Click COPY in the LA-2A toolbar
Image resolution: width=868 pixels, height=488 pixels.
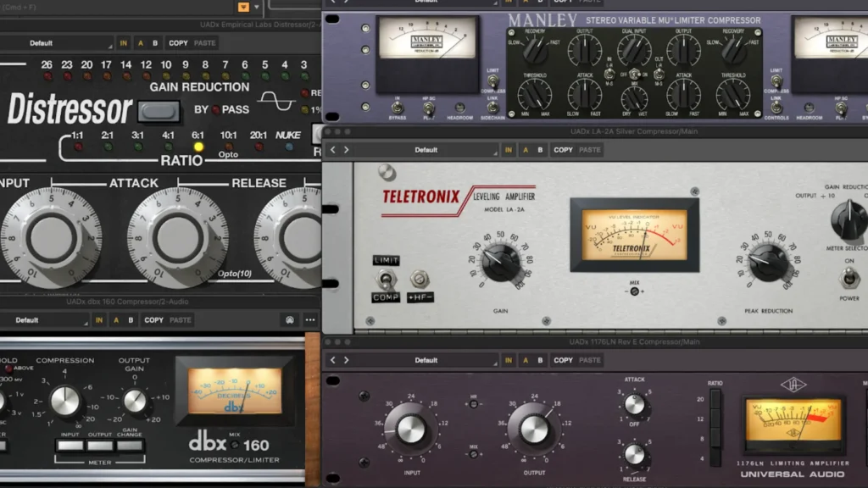coord(563,150)
